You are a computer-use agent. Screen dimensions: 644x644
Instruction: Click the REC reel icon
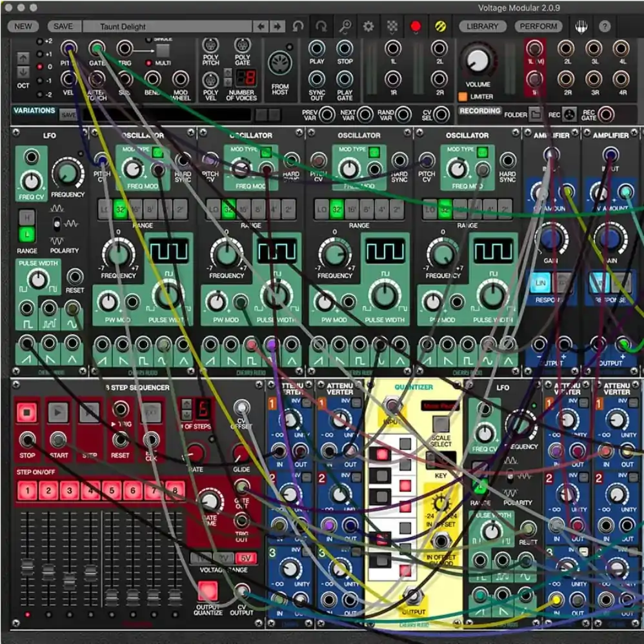569,114
